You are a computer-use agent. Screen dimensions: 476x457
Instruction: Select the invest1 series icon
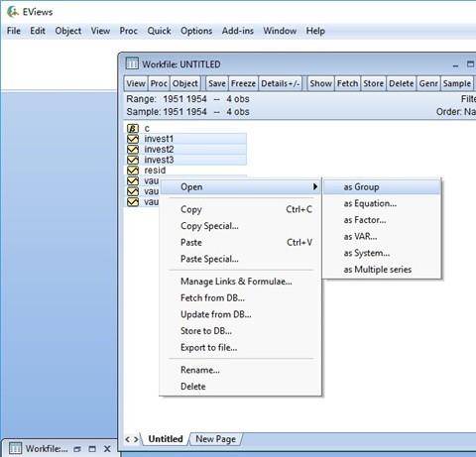[x=133, y=139]
